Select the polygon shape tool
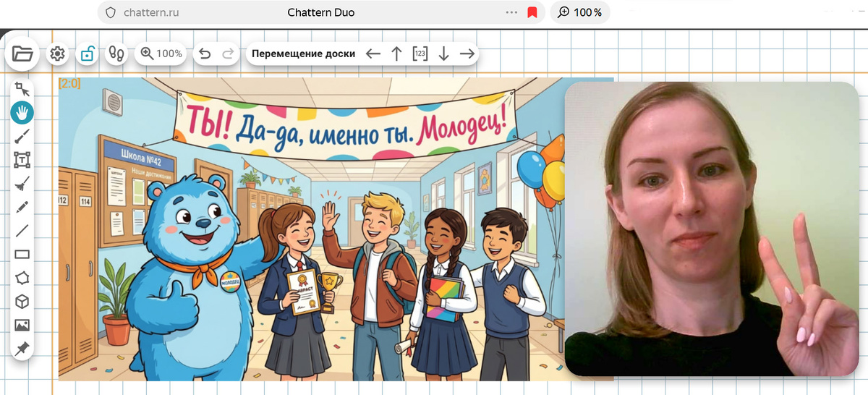 tap(22, 278)
